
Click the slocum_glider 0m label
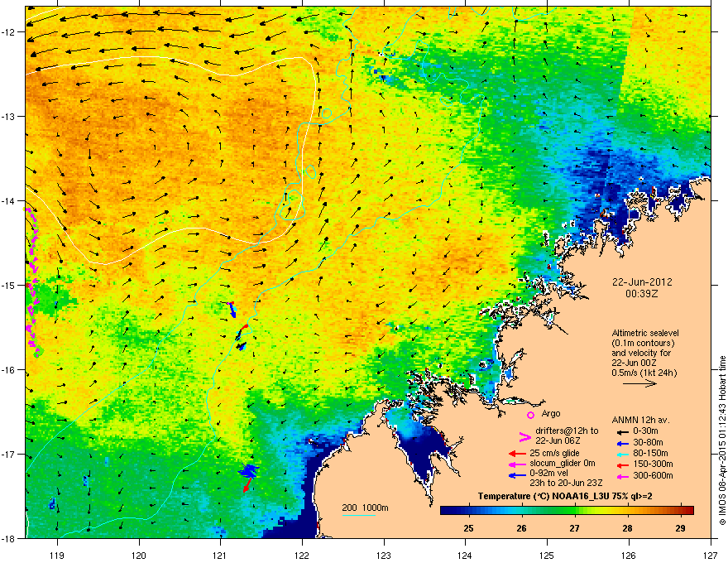pyautogui.click(x=563, y=464)
